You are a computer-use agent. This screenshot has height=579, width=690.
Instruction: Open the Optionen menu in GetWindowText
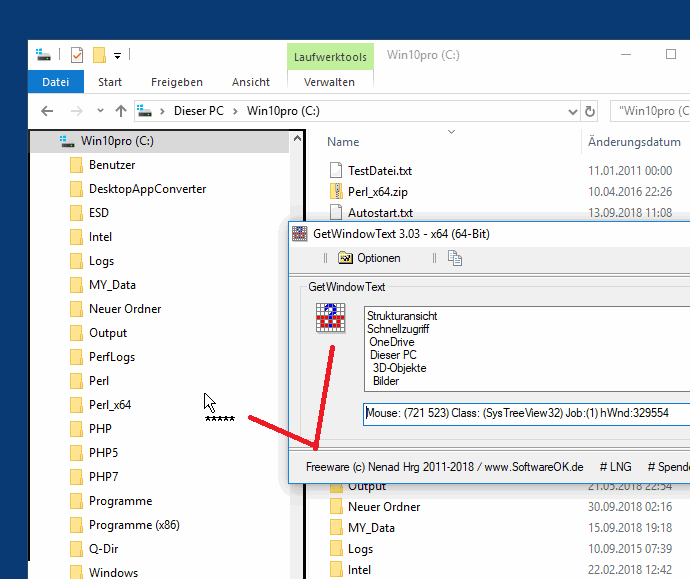(369, 258)
